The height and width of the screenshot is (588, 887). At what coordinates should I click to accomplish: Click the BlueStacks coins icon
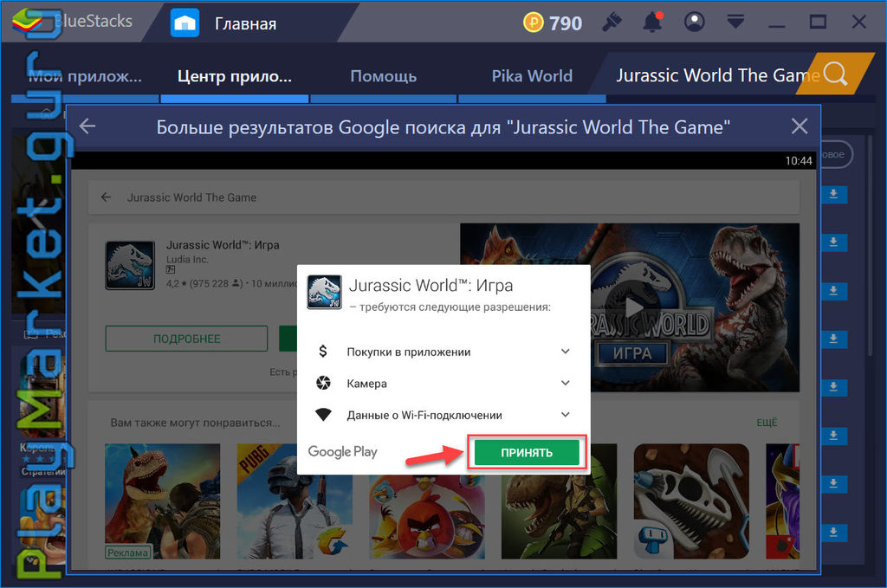[x=533, y=23]
